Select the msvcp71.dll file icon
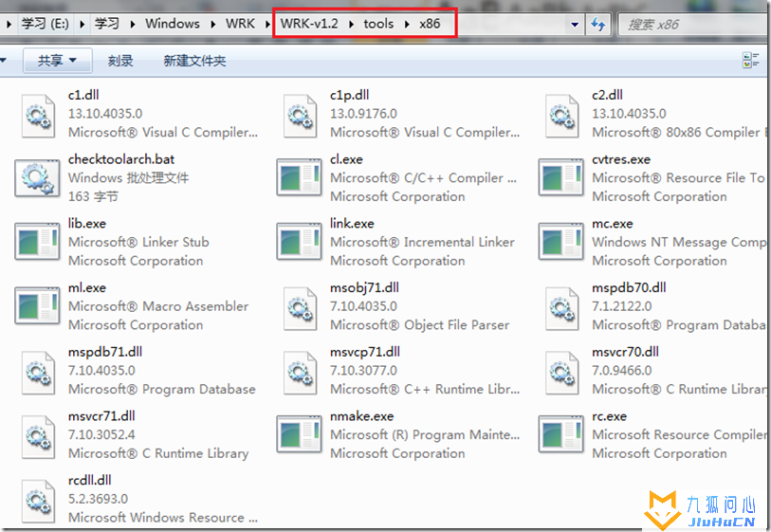 click(300, 373)
